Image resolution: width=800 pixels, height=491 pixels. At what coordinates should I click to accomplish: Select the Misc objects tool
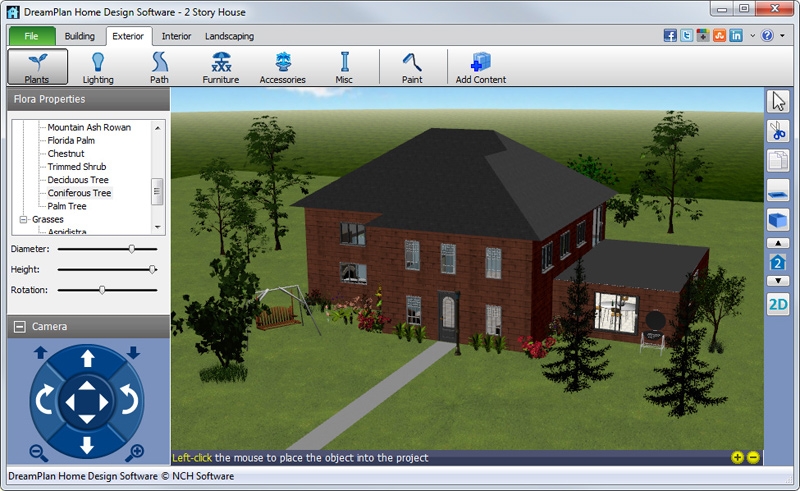(x=344, y=67)
